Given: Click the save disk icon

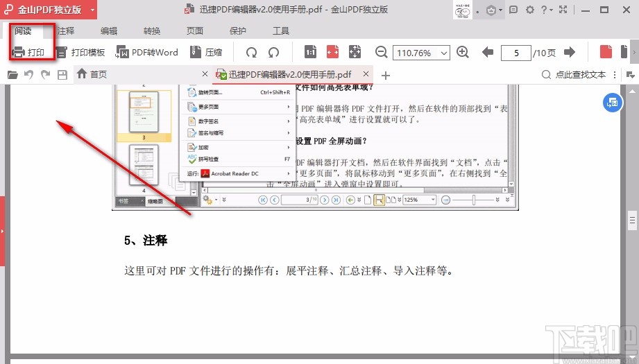Looking at the screenshot, I should (x=62, y=74).
